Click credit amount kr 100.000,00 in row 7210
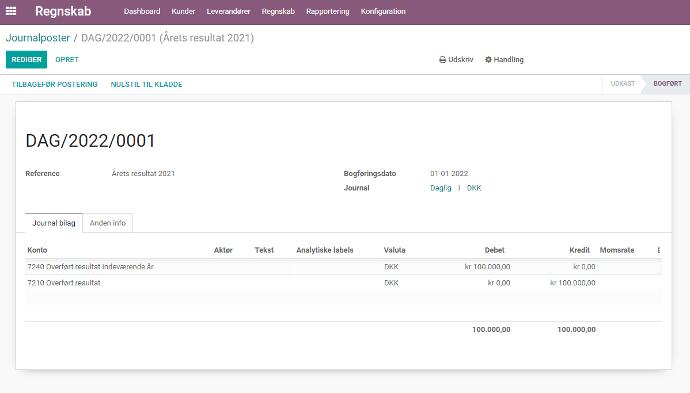 click(x=573, y=283)
